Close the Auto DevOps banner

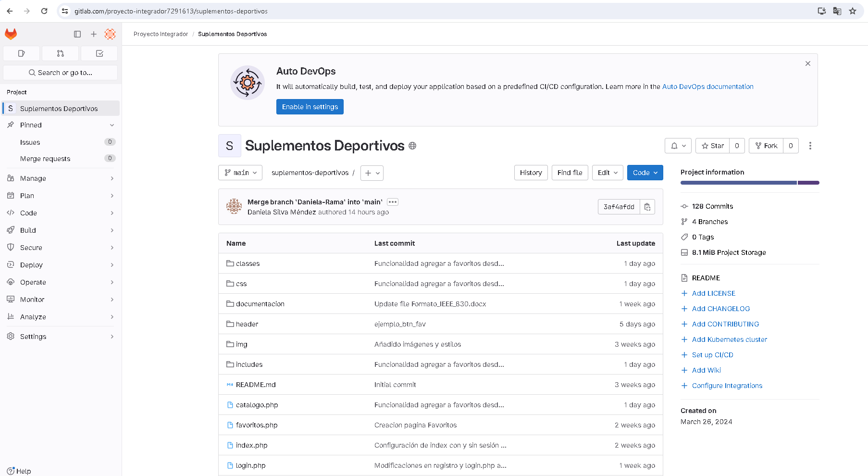[x=808, y=63]
